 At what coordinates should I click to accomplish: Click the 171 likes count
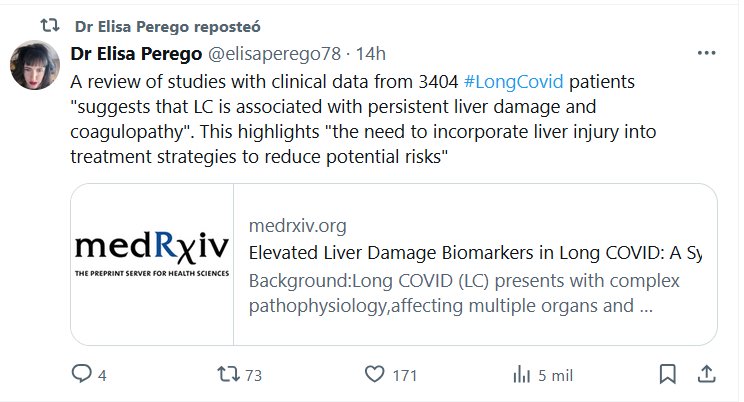(404, 375)
